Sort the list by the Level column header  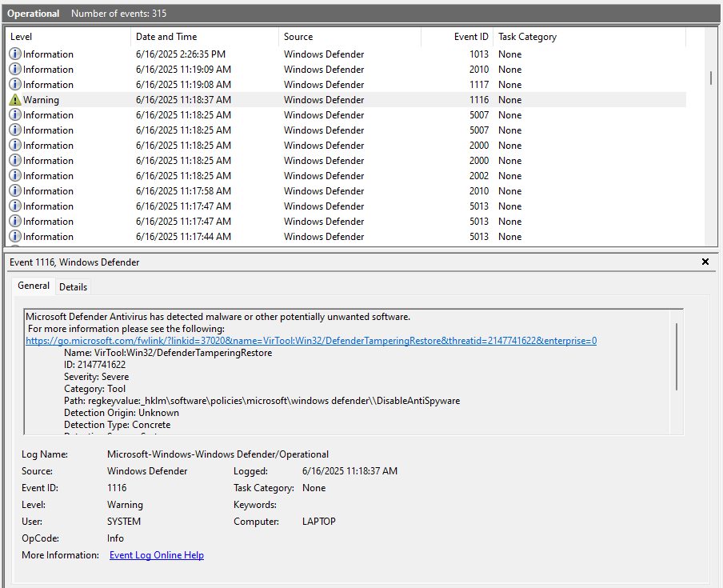point(68,37)
